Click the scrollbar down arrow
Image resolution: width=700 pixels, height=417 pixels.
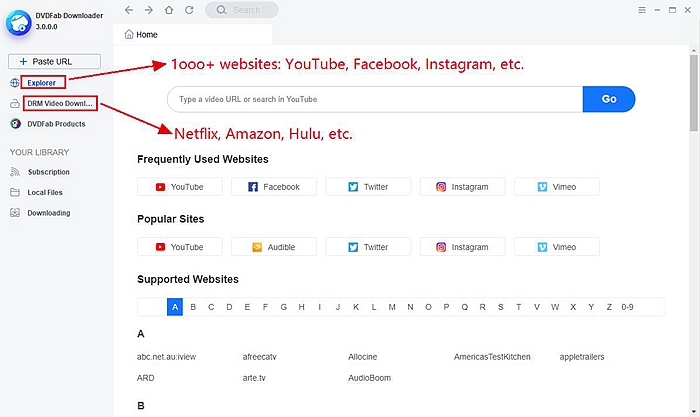[x=693, y=412]
